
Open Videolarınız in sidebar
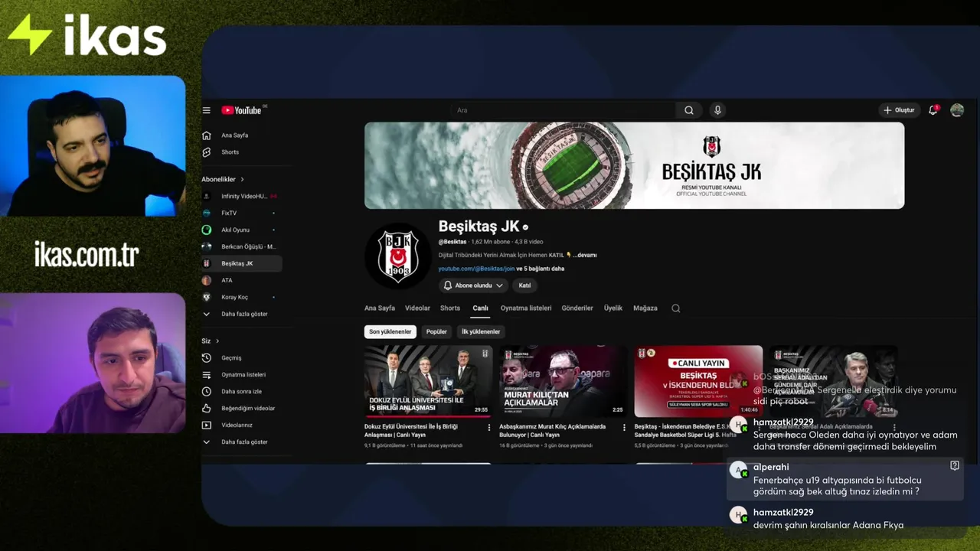click(x=241, y=425)
